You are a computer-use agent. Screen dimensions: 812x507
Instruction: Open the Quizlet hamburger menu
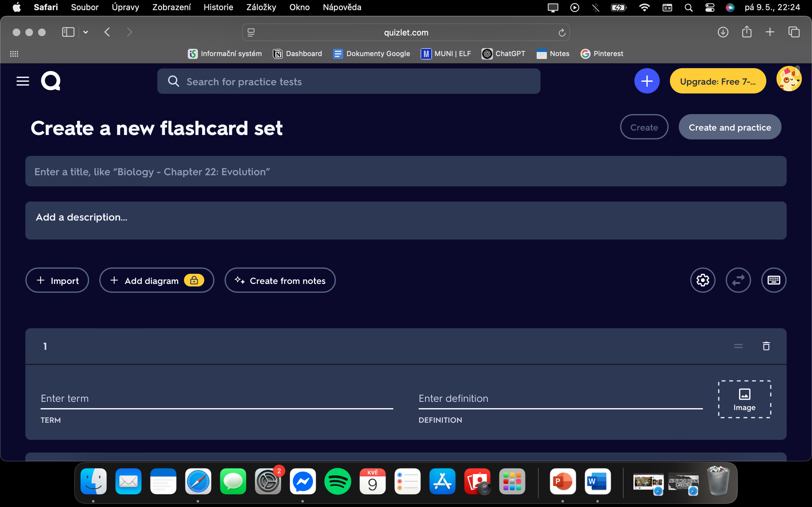pyautogui.click(x=23, y=81)
